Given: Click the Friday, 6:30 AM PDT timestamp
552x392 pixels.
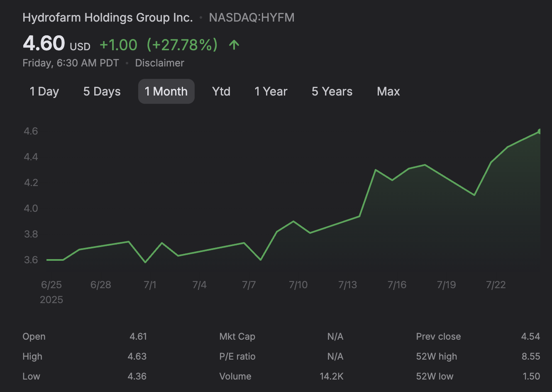Looking at the screenshot, I should click(x=71, y=63).
